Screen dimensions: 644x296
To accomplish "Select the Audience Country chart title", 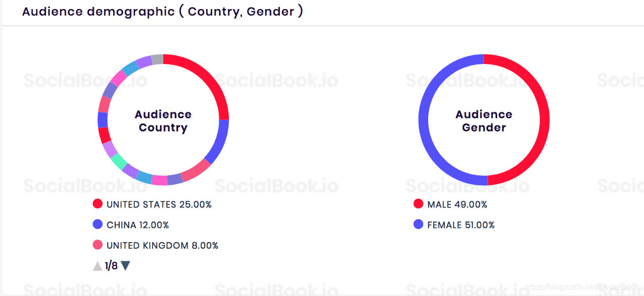I will pos(163,121).
